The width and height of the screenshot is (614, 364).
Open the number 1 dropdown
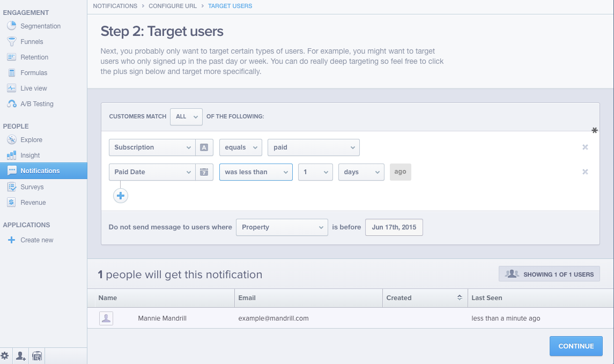coord(316,172)
